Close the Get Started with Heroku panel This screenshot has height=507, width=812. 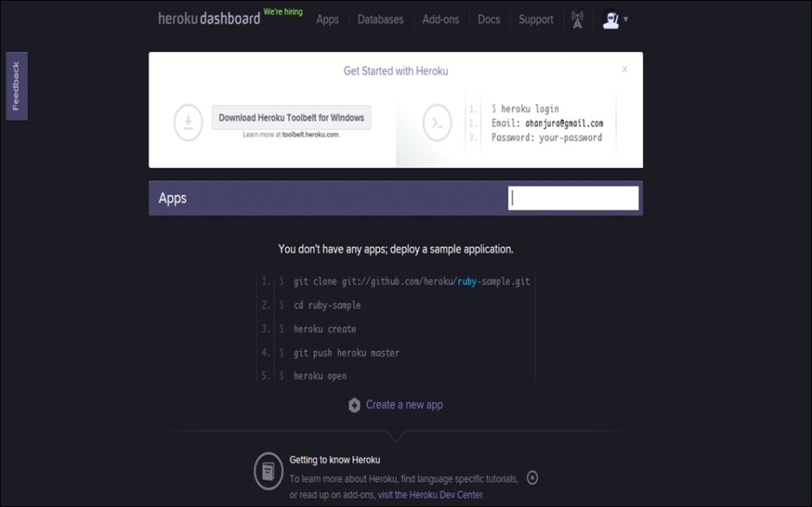[x=624, y=69]
